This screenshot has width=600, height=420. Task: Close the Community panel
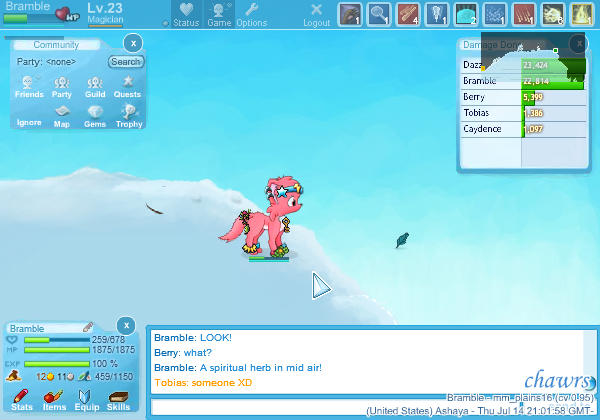pyautogui.click(x=133, y=44)
